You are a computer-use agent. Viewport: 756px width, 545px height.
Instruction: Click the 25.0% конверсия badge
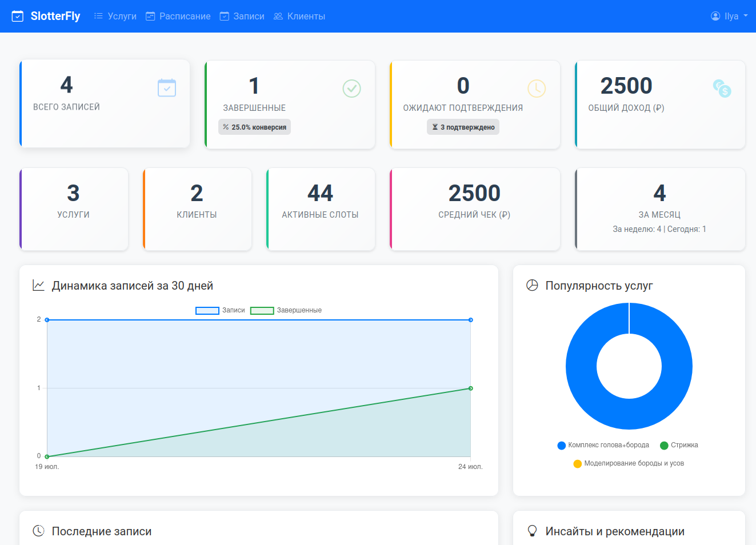[254, 127]
